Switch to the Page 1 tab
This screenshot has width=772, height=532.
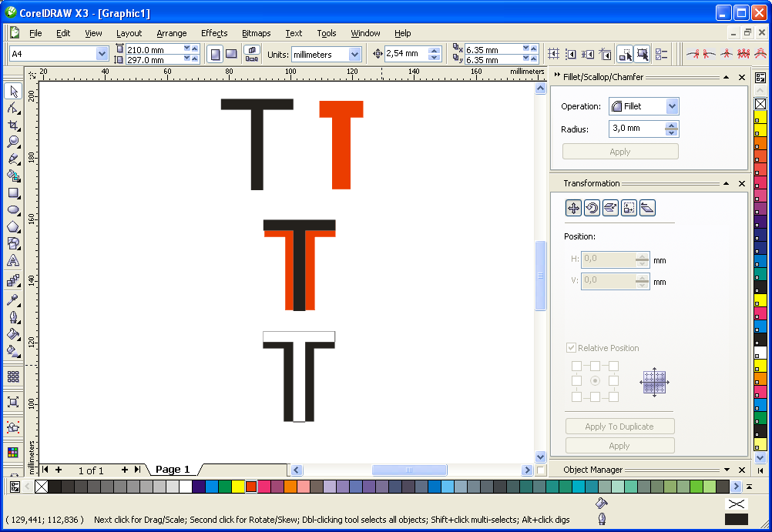[173, 470]
